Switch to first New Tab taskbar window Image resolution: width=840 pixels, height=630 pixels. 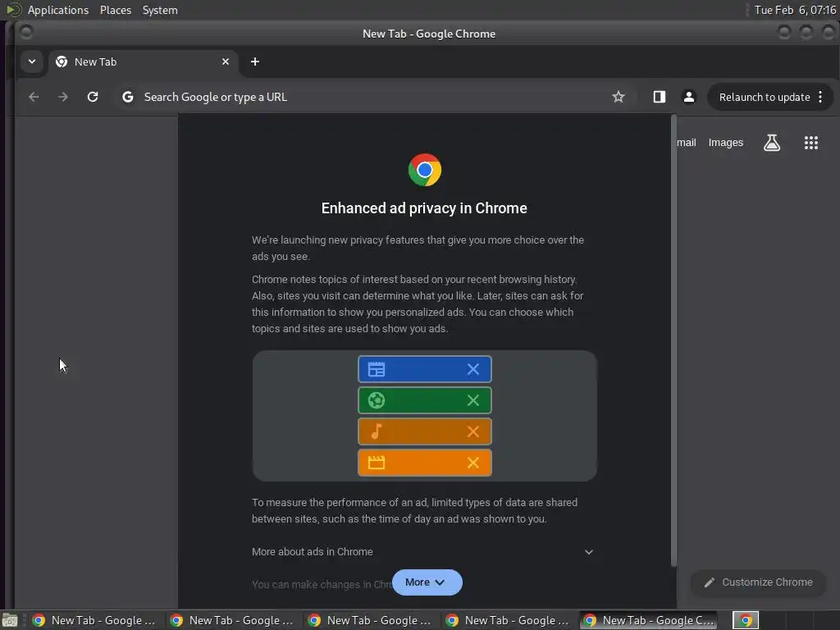point(95,620)
